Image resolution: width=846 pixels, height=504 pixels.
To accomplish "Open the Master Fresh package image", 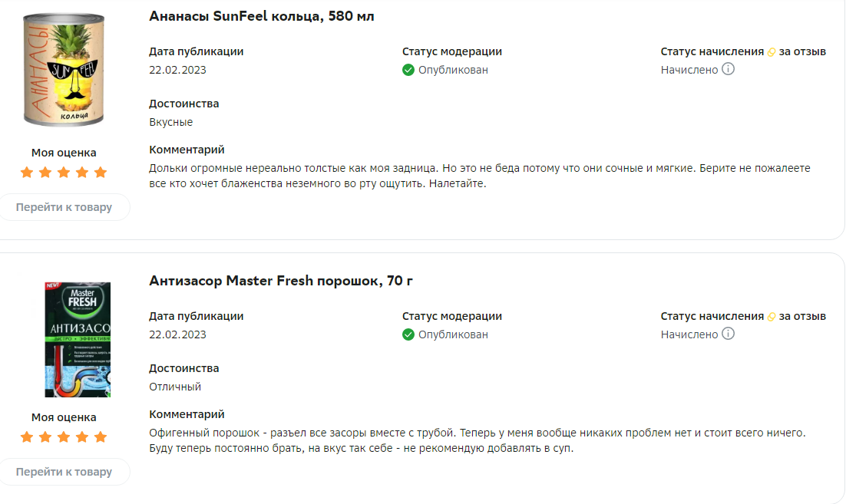I will (78, 340).
